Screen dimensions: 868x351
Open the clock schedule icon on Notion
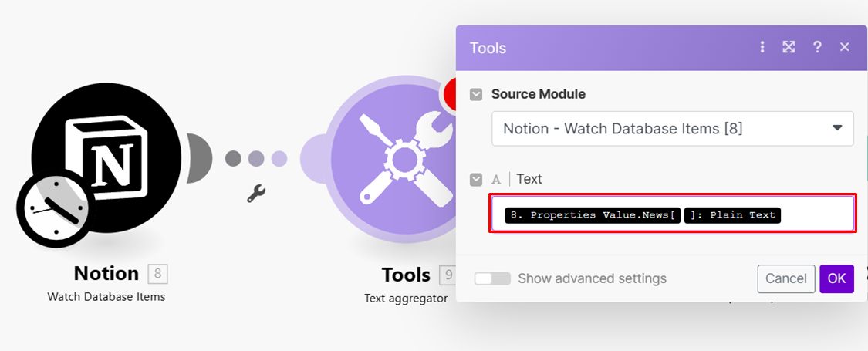click(x=52, y=208)
